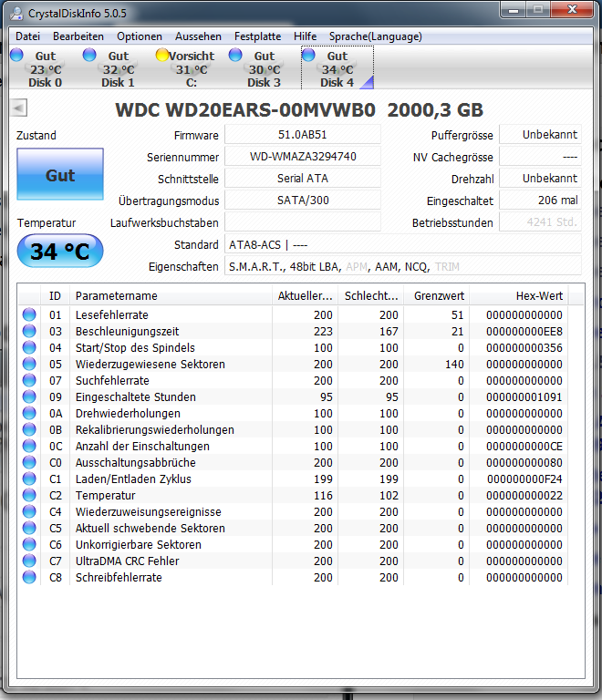The height and width of the screenshot is (700, 602).
Task: Click status orb of Wiederzugewiesene Sektoren
Action: (29, 364)
